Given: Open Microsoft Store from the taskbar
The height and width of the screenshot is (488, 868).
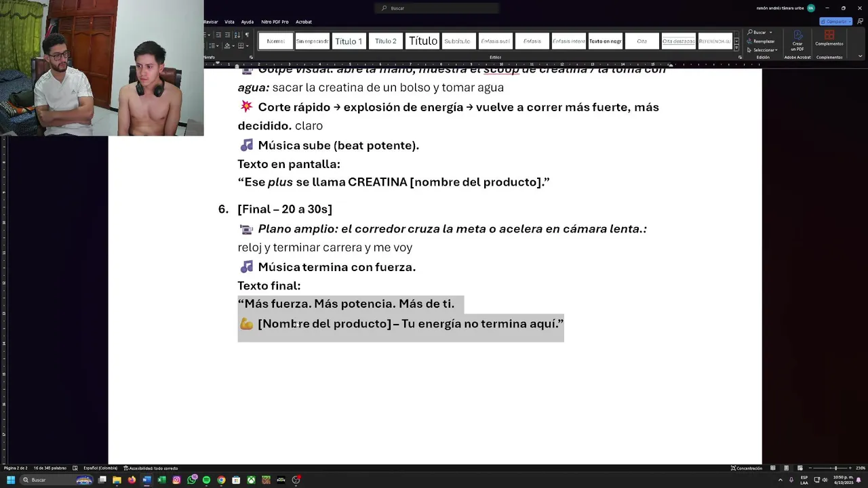Looking at the screenshot, I should click(x=236, y=480).
